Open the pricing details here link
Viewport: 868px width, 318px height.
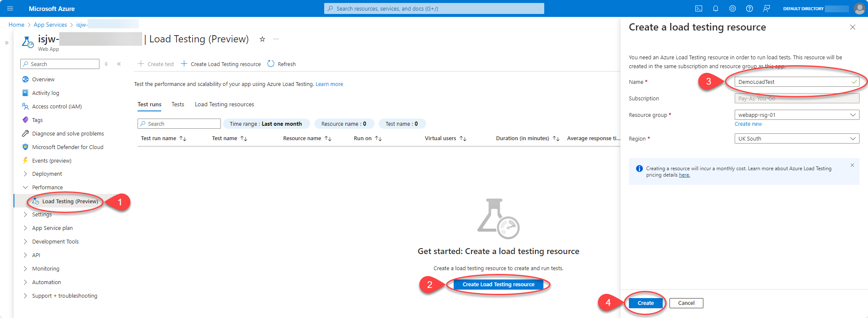tap(684, 175)
